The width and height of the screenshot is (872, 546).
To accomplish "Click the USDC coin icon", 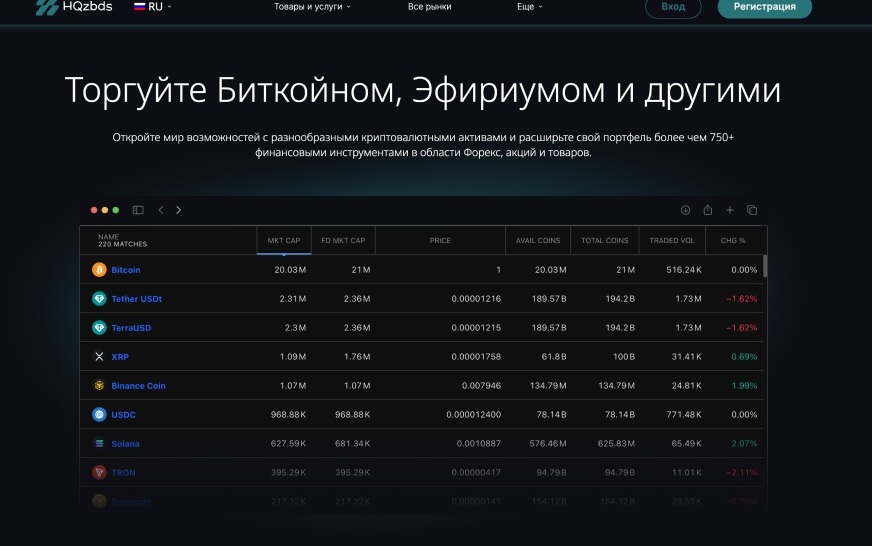I will (x=99, y=414).
